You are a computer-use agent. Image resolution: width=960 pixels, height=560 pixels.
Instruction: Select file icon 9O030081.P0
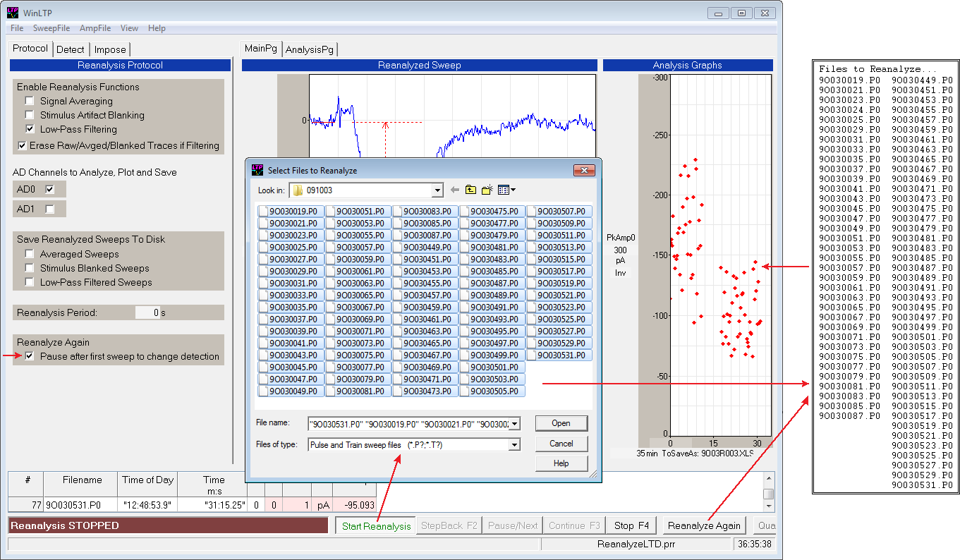[x=331, y=391]
